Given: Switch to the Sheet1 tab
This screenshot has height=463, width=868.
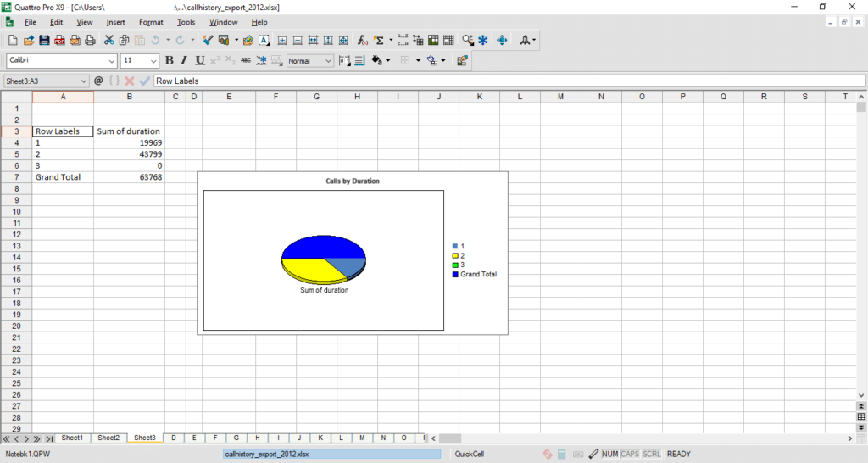Looking at the screenshot, I should pyautogui.click(x=72, y=438).
